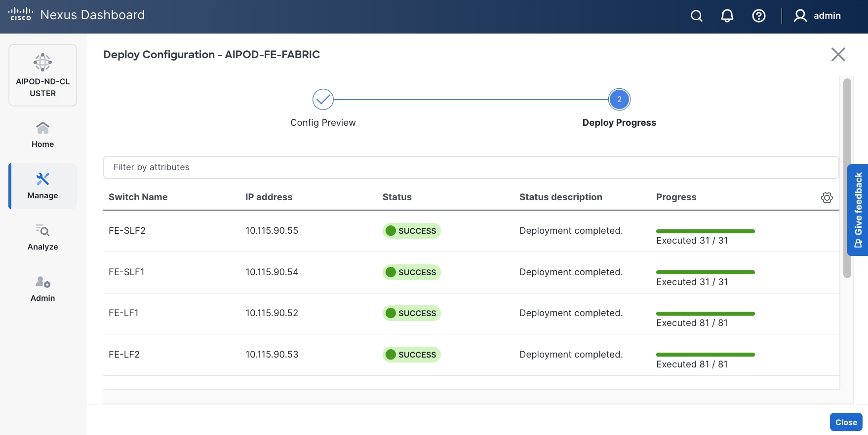This screenshot has height=435, width=868.
Task: Click the SUCCESS status badge for FE-LF1
Action: (411, 313)
